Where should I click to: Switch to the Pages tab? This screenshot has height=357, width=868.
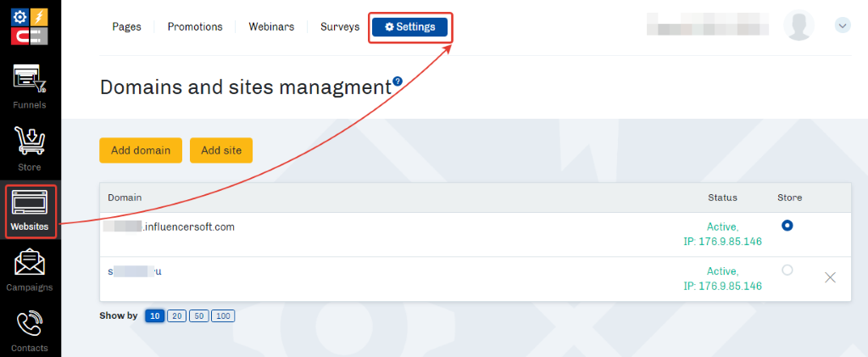point(126,26)
